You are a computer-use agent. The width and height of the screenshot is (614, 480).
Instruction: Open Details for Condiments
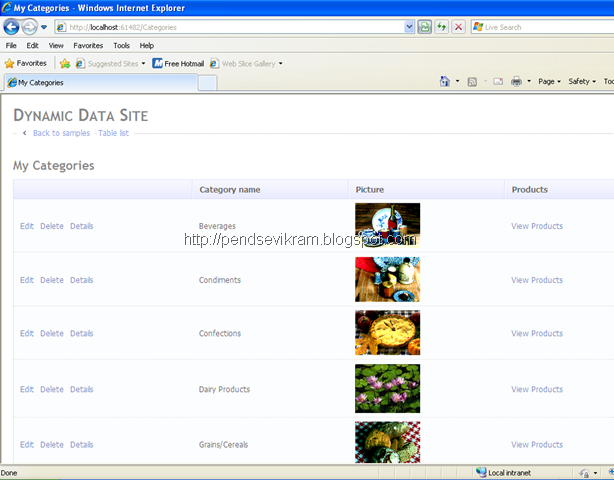[81, 280]
